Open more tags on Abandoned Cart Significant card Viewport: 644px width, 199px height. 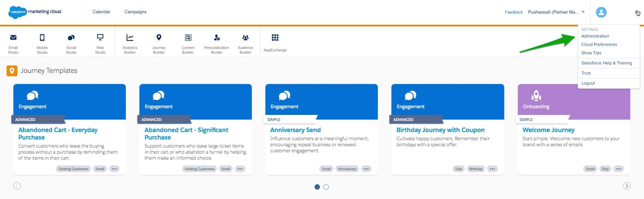(x=240, y=169)
